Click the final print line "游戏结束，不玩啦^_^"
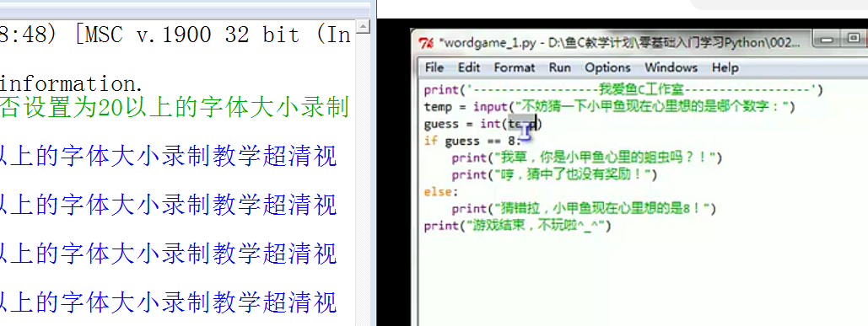868x326 pixels. (518, 226)
